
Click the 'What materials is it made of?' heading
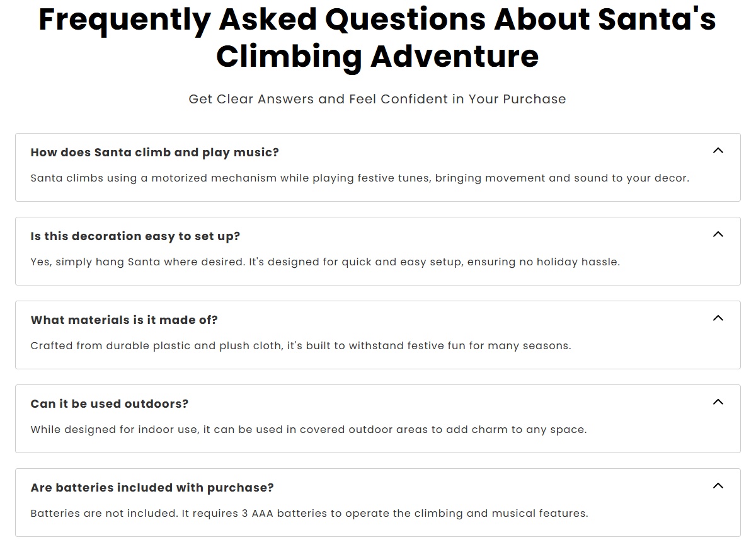point(124,320)
